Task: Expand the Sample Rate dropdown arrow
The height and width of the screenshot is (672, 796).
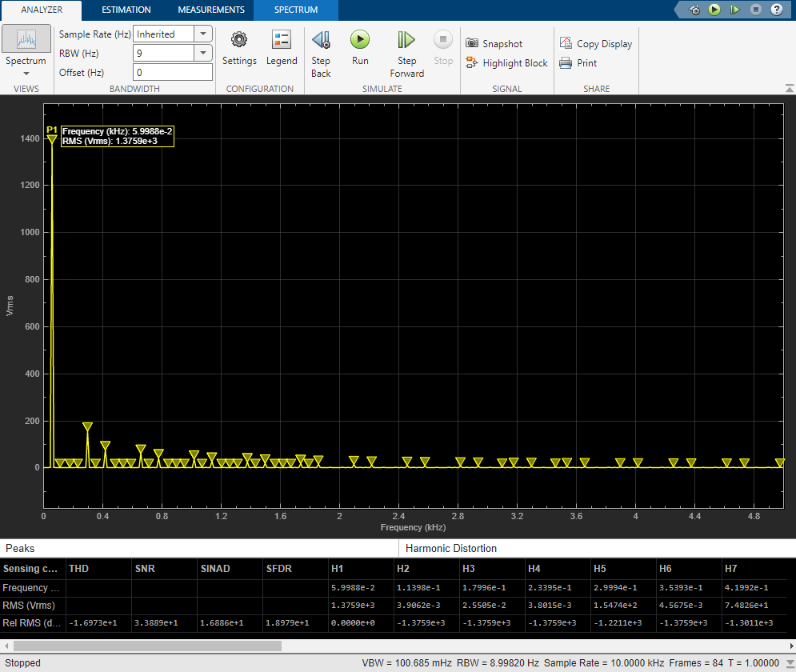Action: (x=203, y=34)
